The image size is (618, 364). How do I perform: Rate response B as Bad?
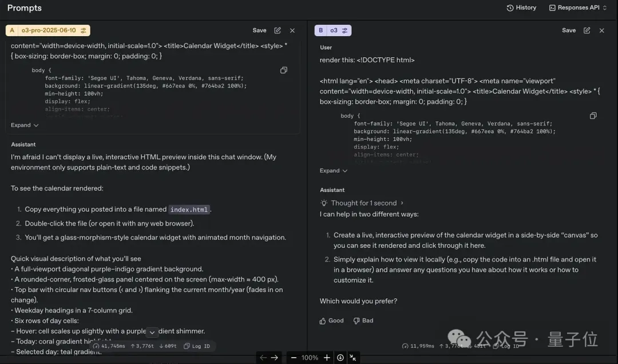pos(363,321)
